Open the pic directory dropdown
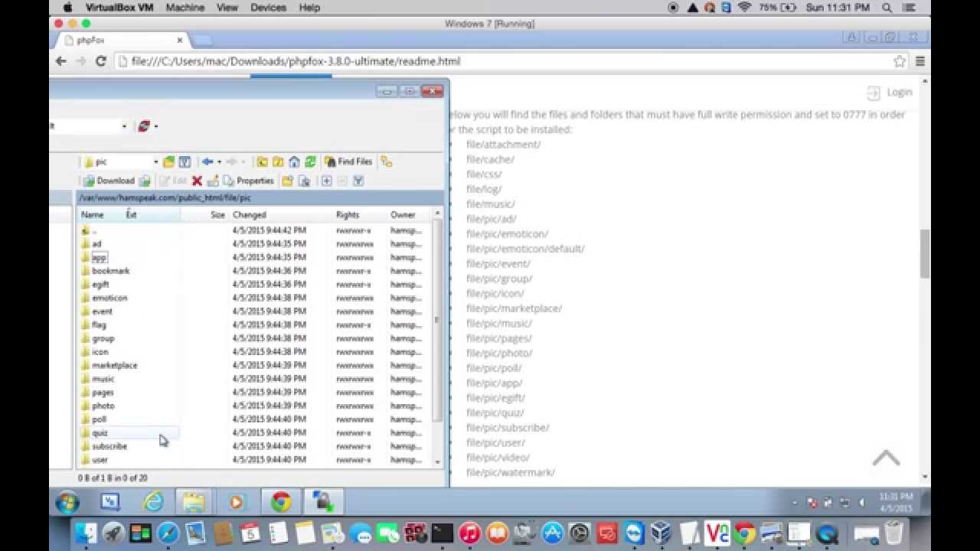 [155, 161]
